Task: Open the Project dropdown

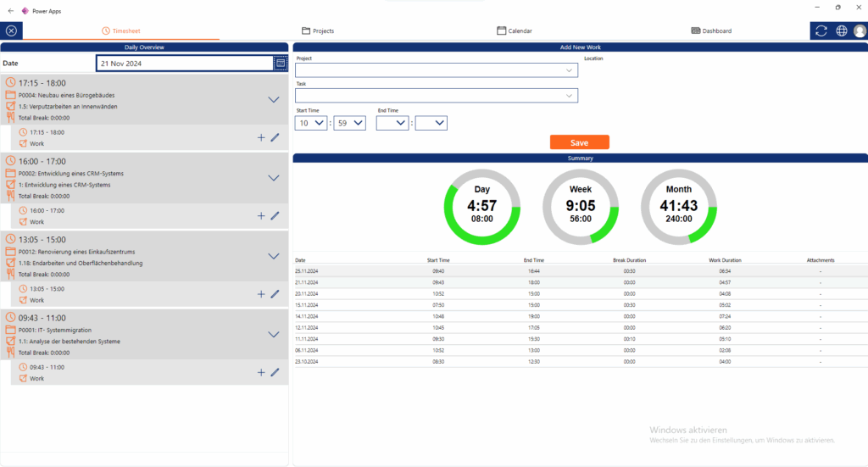Action: [x=437, y=71]
